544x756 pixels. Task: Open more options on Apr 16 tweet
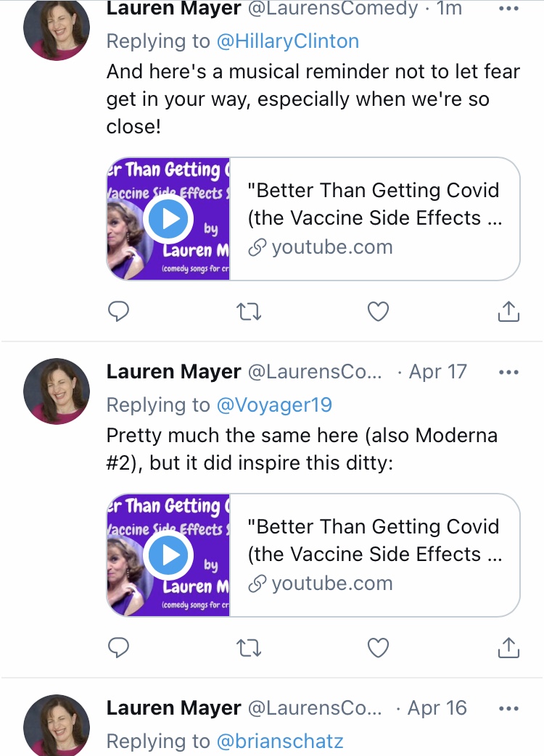(x=508, y=709)
